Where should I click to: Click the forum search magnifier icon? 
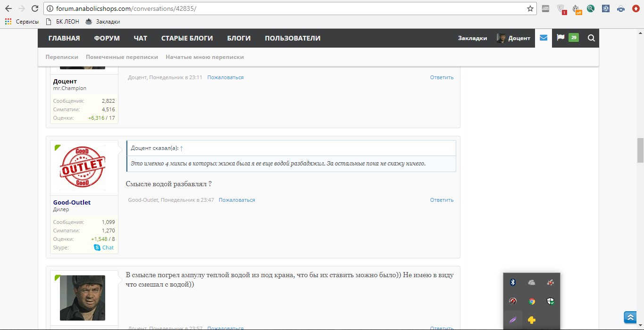(x=591, y=38)
